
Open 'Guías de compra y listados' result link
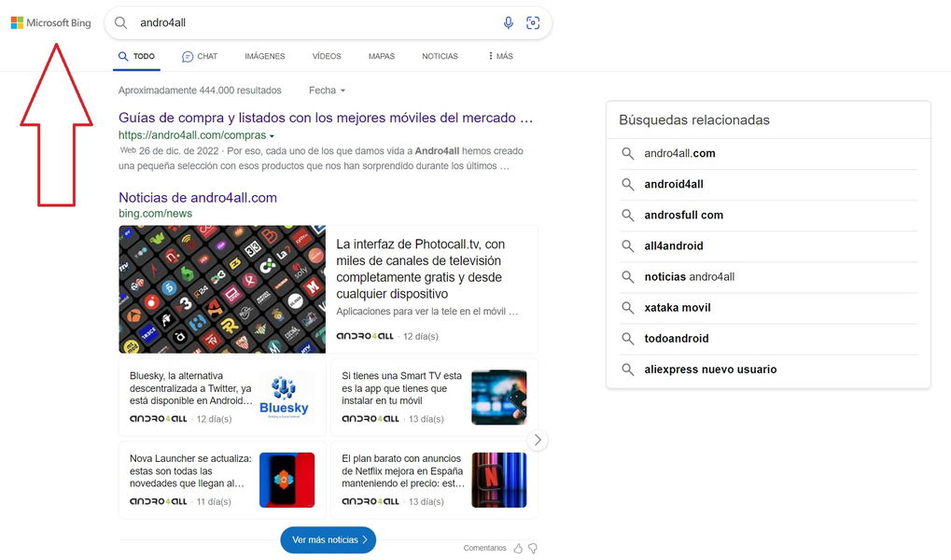326,118
